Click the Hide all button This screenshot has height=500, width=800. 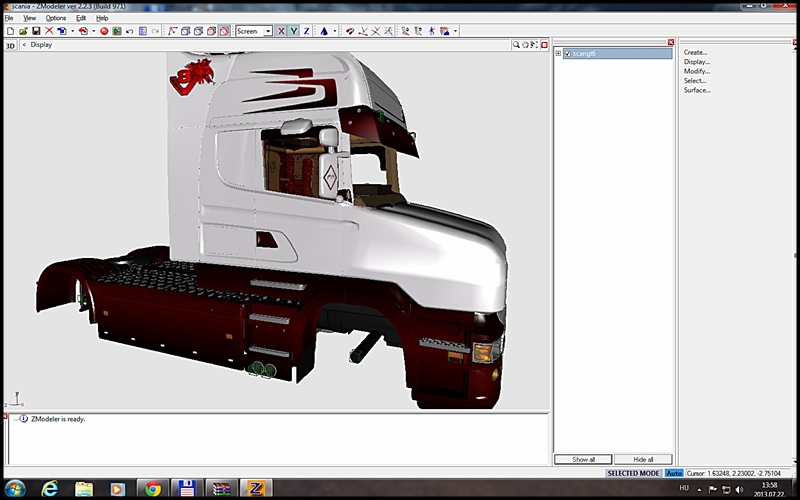tap(643, 459)
